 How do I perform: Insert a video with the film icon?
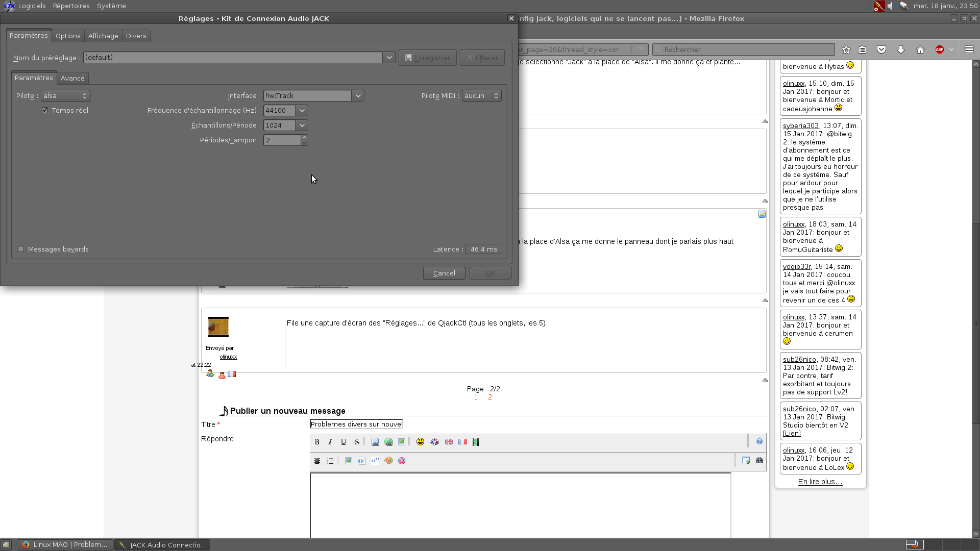click(x=476, y=442)
